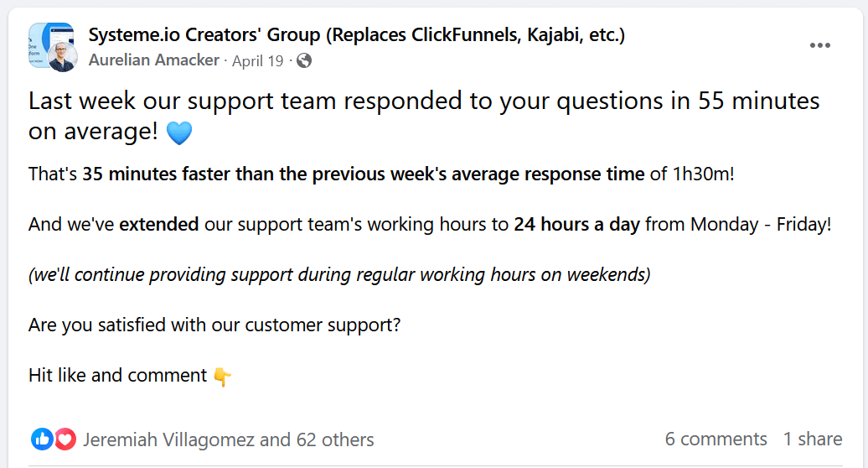Click the blue thumbs-up Like reaction icon
This screenshot has height=468, width=868.
(x=41, y=439)
